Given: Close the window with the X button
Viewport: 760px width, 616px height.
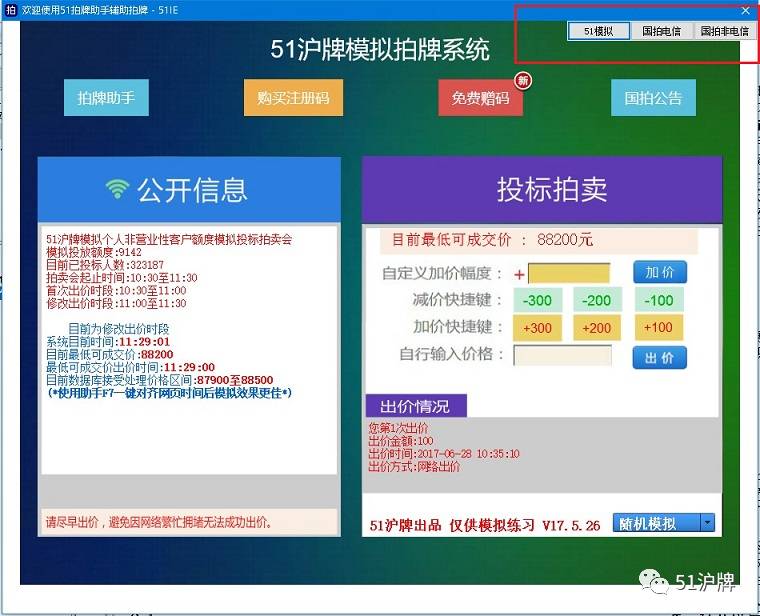Looking at the screenshot, I should click(745, 10).
